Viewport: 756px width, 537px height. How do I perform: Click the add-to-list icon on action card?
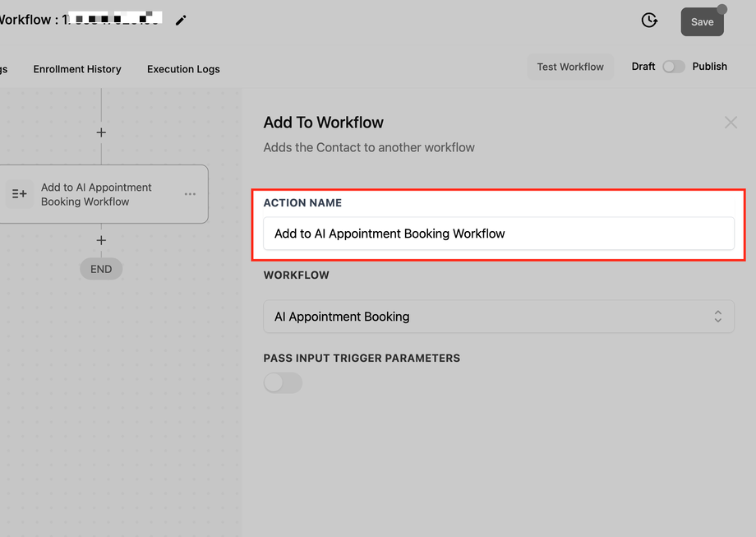coord(19,194)
